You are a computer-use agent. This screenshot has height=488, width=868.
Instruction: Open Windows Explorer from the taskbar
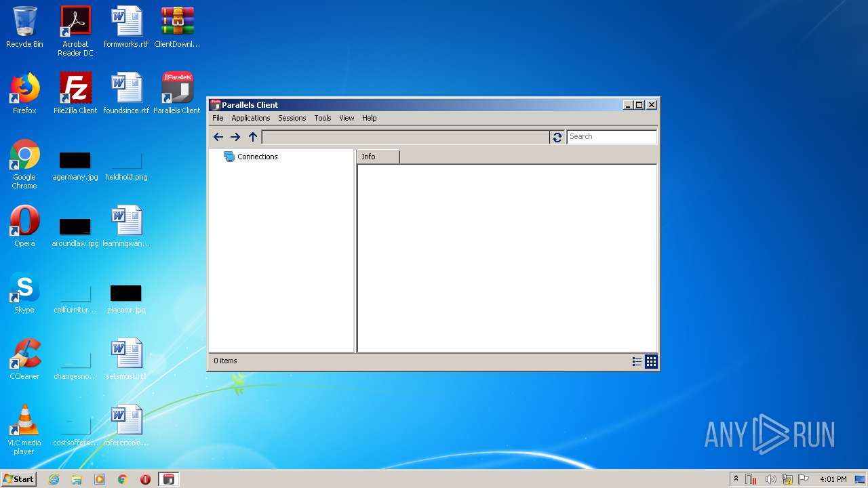(x=77, y=479)
